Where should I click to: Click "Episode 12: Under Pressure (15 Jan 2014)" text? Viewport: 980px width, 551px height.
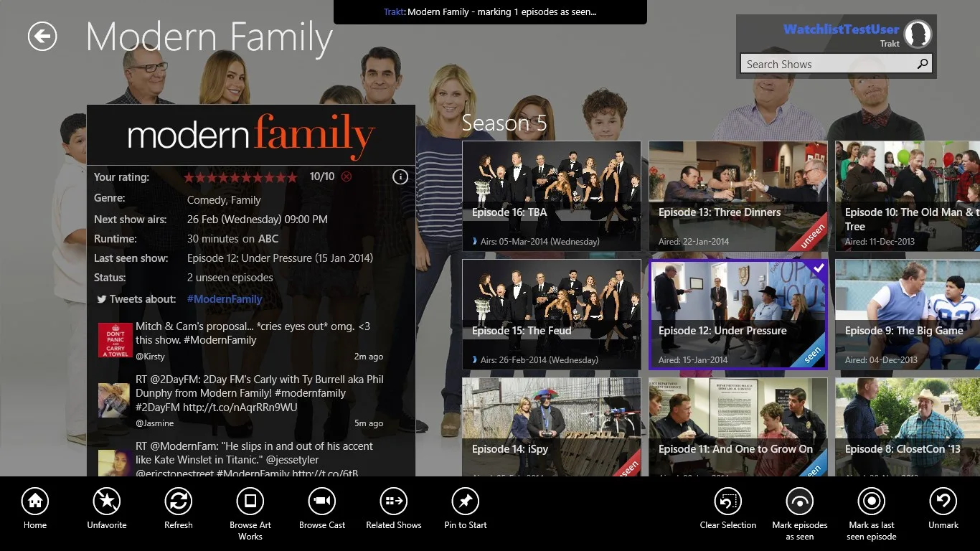pyautogui.click(x=281, y=258)
